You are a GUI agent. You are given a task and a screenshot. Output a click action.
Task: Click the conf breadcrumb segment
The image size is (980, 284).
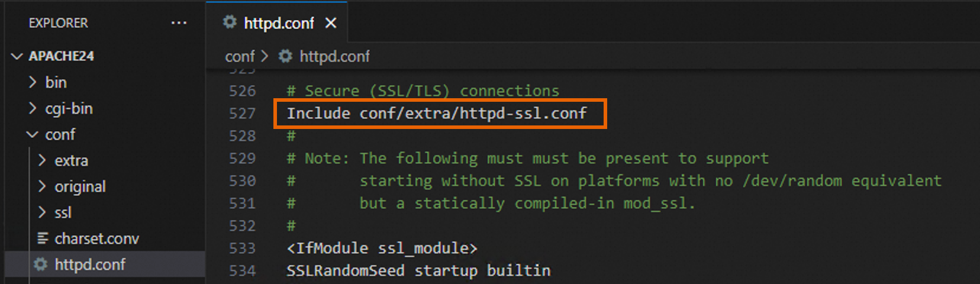(x=240, y=56)
